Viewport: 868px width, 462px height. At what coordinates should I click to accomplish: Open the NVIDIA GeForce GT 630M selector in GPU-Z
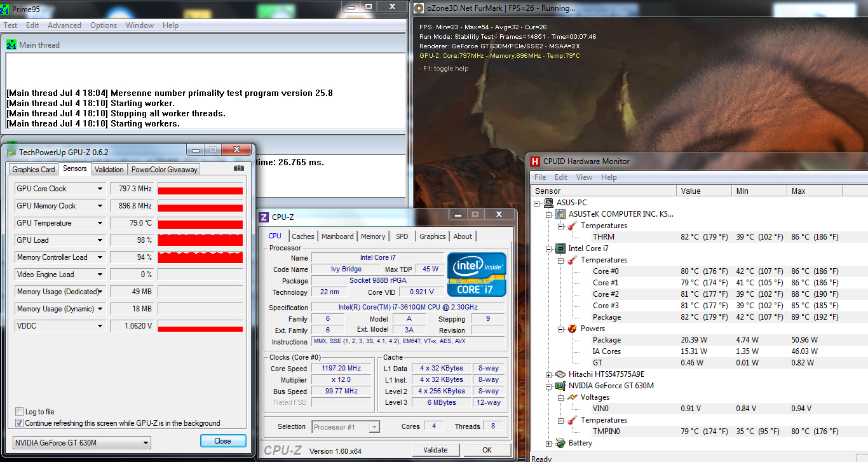[82, 442]
